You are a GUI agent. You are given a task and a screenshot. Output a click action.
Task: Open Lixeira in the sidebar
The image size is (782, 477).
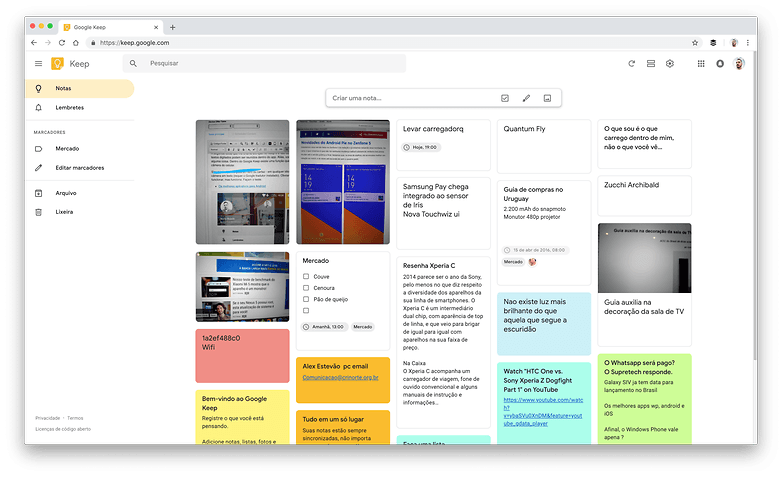[80, 212]
